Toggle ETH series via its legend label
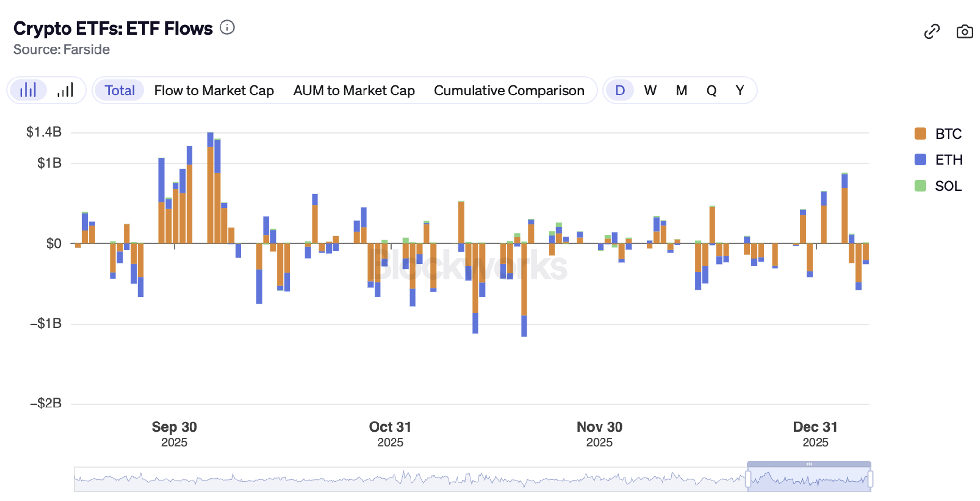 948,160
